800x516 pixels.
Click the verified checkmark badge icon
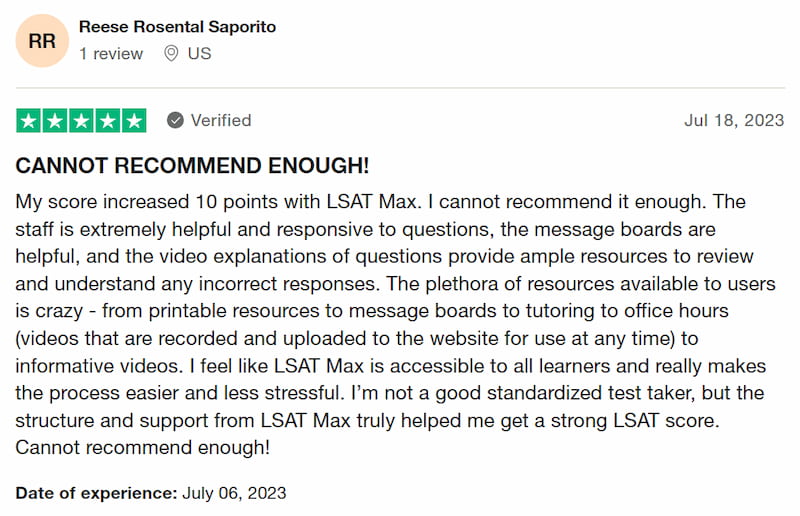[175, 120]
